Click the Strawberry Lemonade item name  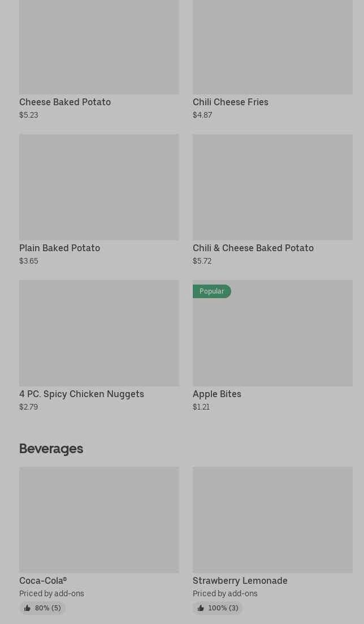[x=240, y=580]
